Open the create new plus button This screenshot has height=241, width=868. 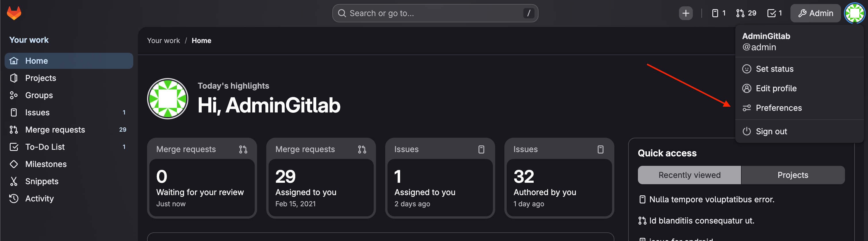point(685,13)
